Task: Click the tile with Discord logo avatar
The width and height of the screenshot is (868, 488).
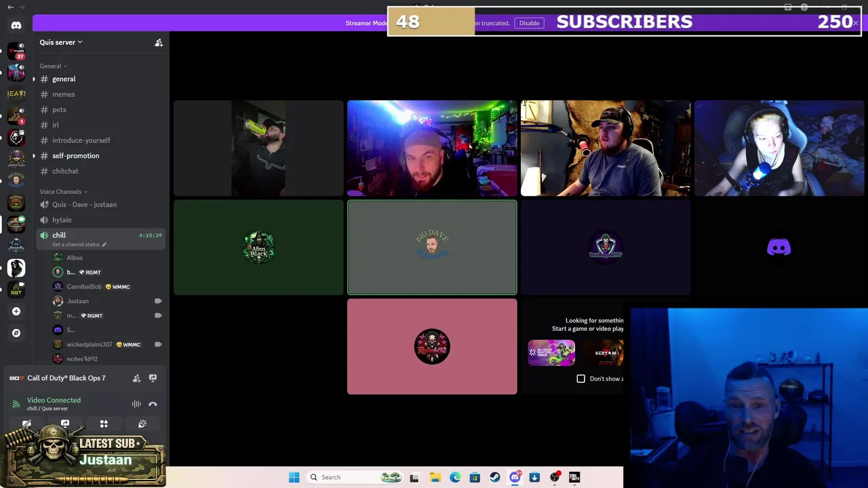Action: 779,247
